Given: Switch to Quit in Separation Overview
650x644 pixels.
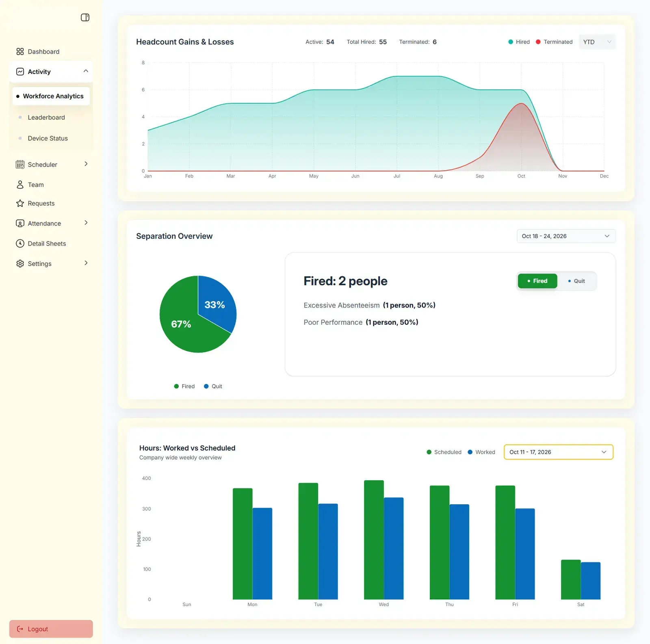Looking at the screenshot, I should [576, 281].
